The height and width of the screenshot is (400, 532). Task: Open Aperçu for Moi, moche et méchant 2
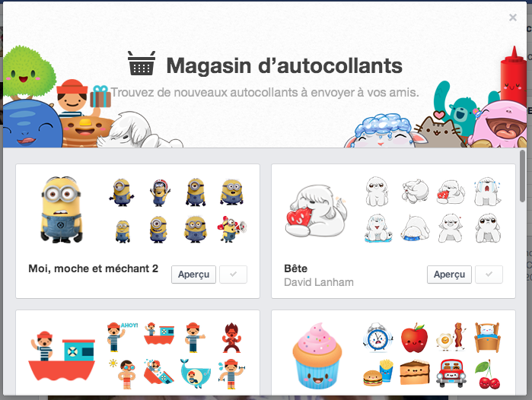pyautogui.click(x=193, y=275)
